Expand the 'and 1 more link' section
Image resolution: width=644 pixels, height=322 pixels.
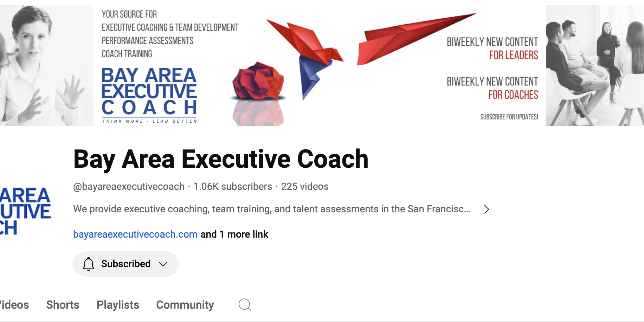click(x=234, y=234)
